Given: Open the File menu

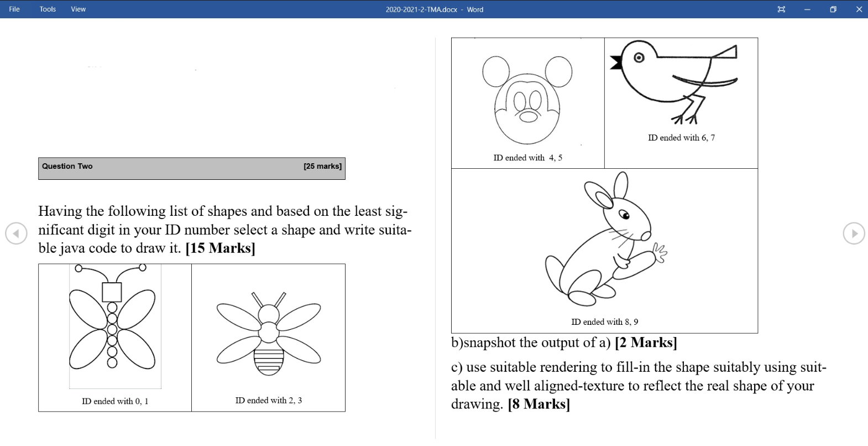Looking at the screenshot, I should 14,9.
